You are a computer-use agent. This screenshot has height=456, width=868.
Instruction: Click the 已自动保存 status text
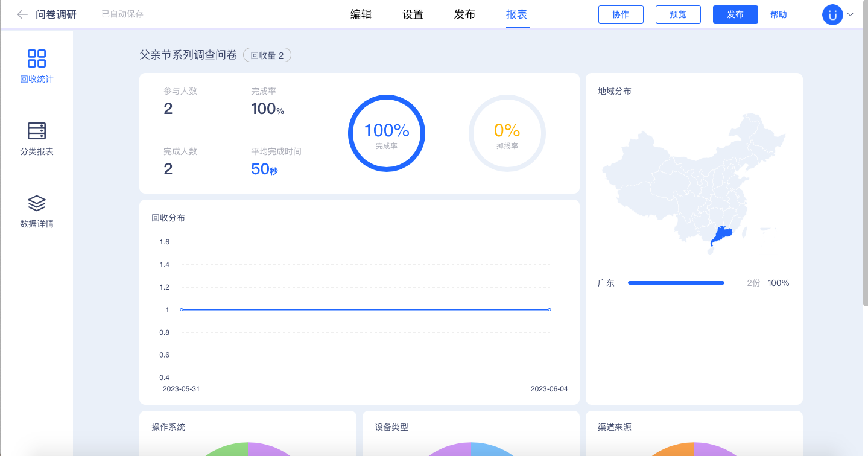click(x=122, y=14)
